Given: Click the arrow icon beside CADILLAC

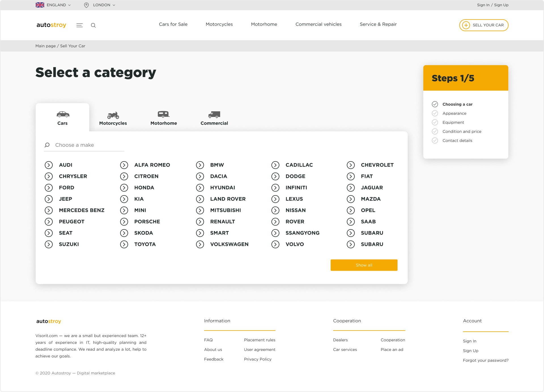Looking at the screenshot, I should click(x=275, y=165).
